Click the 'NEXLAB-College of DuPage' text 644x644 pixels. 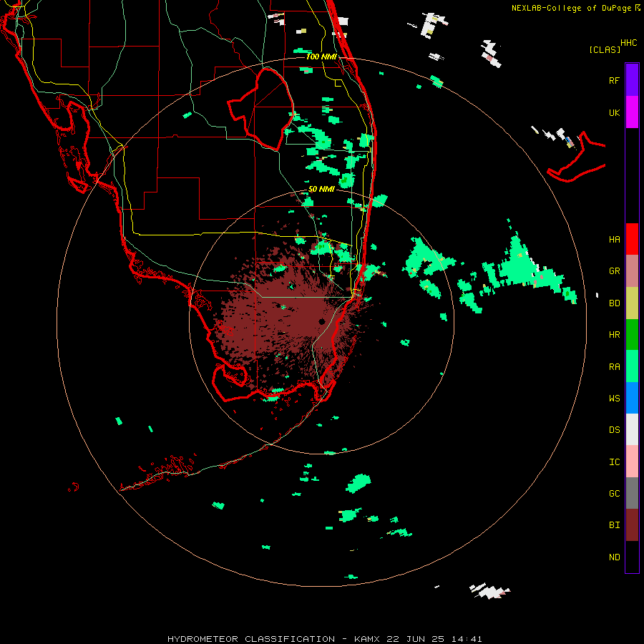pyautogui.click(x=572, y=8)
